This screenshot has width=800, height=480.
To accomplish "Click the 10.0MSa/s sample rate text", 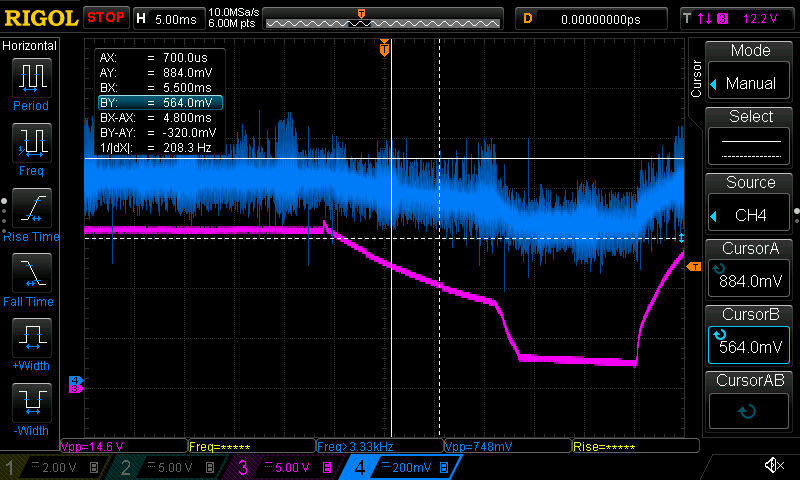I will [234, 12].
